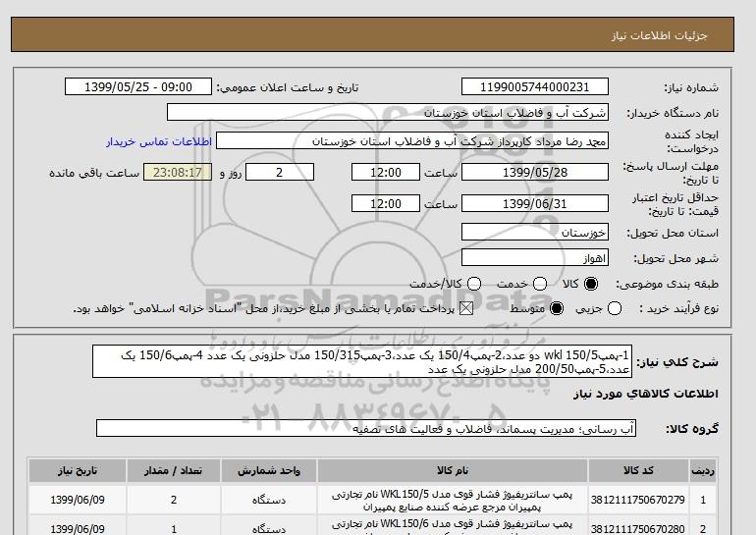Click the ردیف column header
Screen dimensions: 756x535
(703, 470)
